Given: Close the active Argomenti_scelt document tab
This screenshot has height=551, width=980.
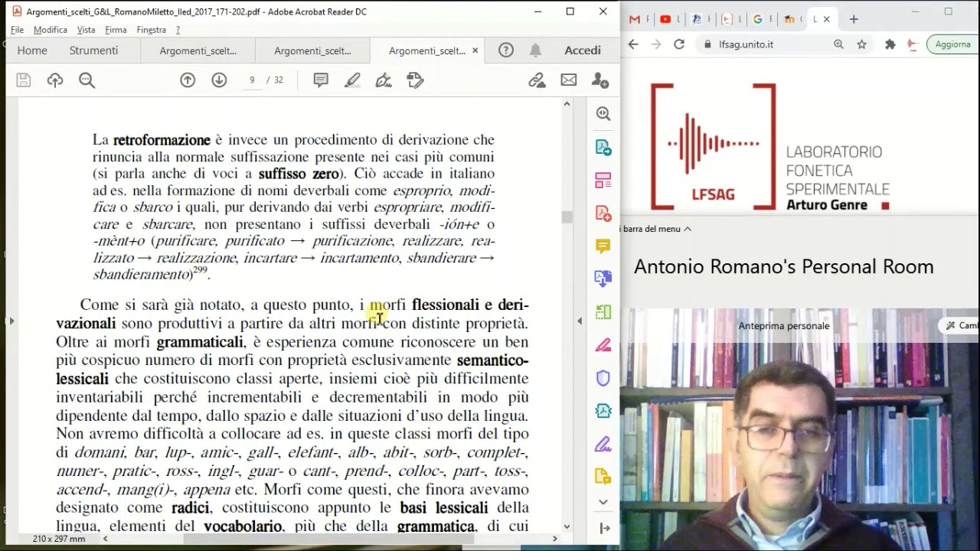Looking at the screenshot, I should [x=475, y=51].
